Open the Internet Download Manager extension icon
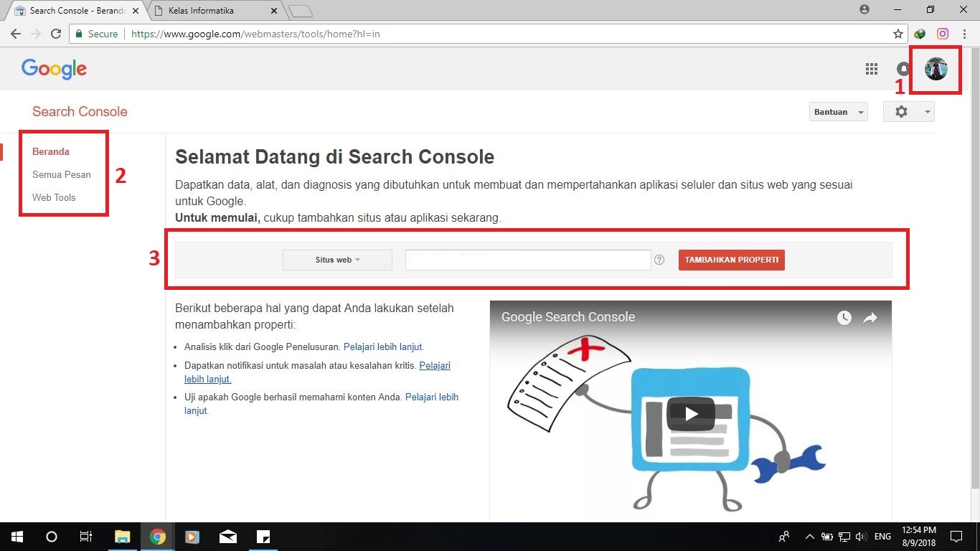Viewport: 980px width, 551px height. point(920,34)
